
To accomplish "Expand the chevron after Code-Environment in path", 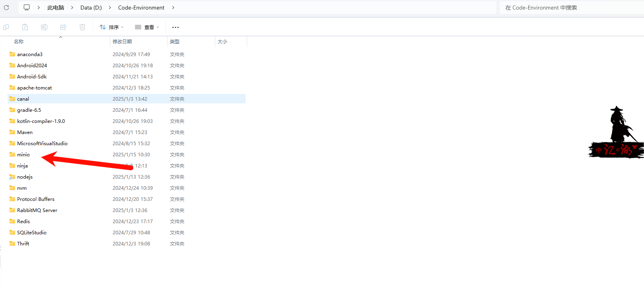I will point(173,8).
